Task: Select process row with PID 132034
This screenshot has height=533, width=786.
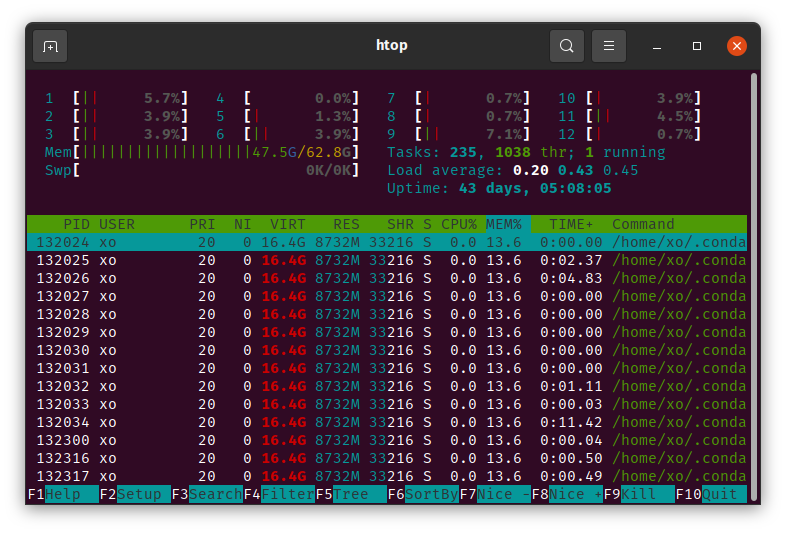Action: point(387,422)
